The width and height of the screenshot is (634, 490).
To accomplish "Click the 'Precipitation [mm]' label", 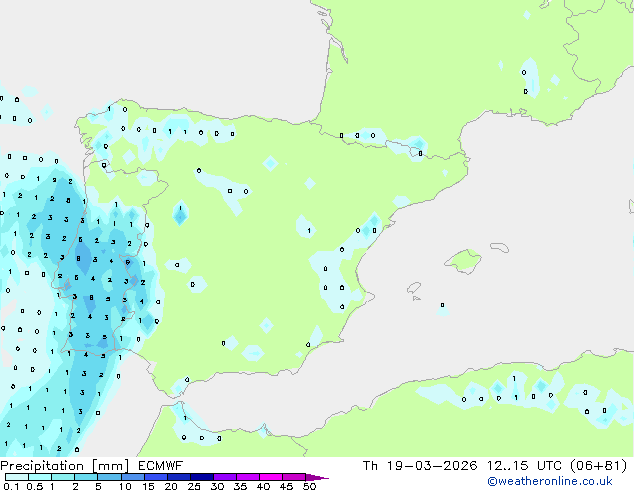I will pyautogui.click(x=65, y=466).
